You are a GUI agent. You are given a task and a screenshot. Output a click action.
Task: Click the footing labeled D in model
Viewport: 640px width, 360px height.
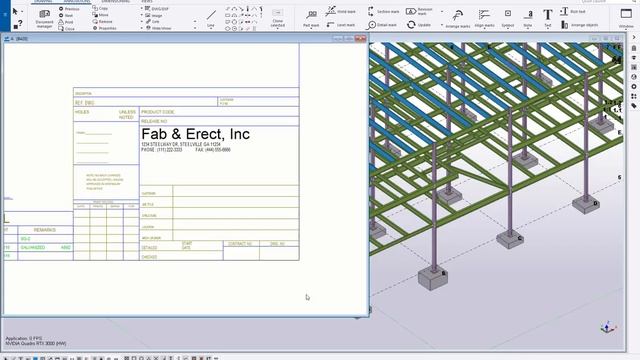586,204
